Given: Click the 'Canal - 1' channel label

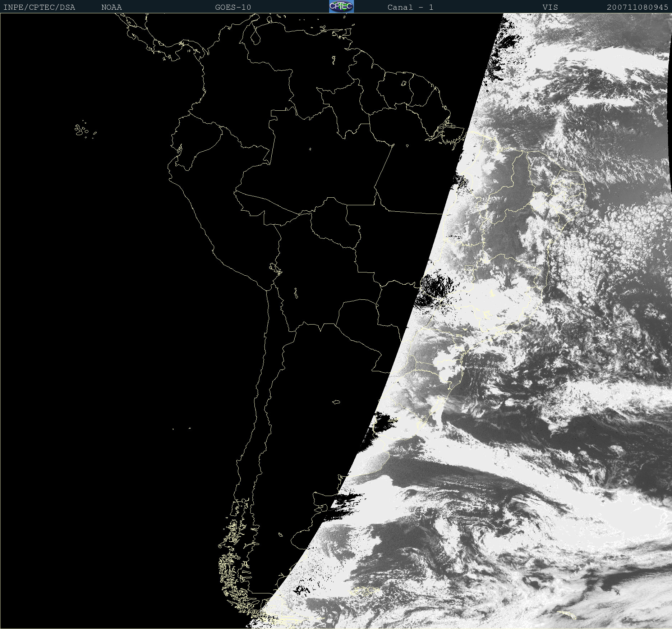Looking at the screenshot, I should pos(410,7).
